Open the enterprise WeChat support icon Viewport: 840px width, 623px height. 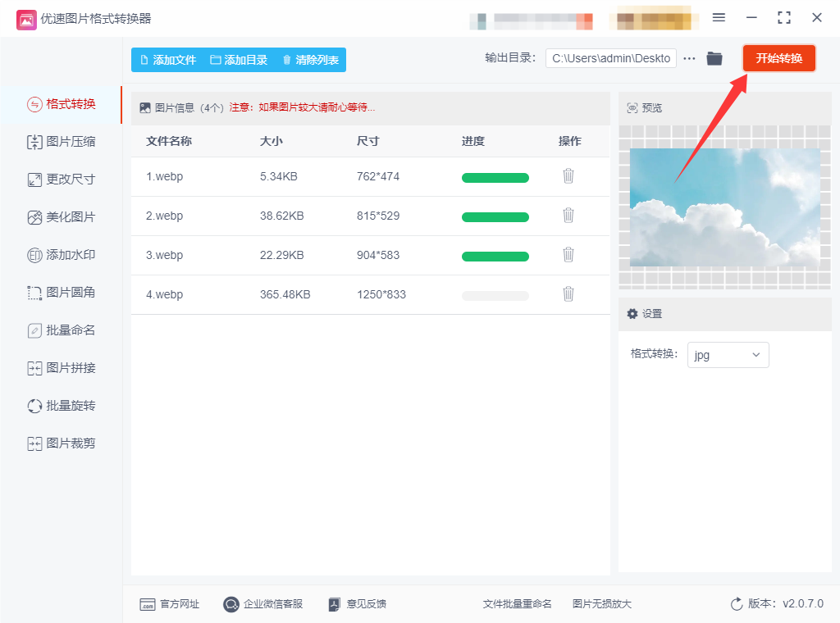point(231,604)
